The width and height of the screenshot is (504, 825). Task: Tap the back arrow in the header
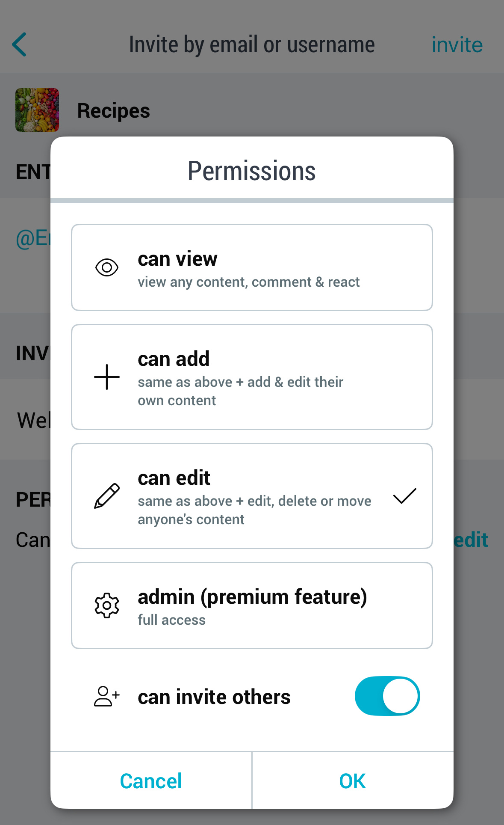[x=20, y=45]
